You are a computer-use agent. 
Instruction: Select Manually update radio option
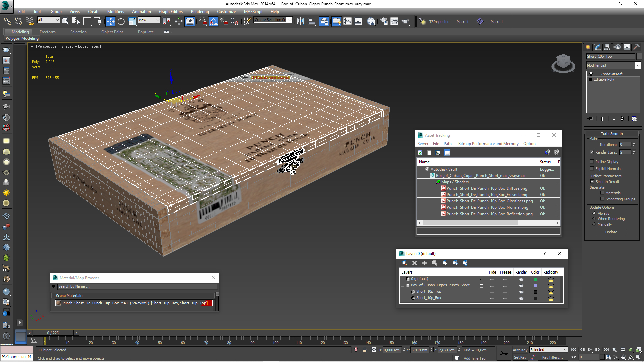coord(594,224)
